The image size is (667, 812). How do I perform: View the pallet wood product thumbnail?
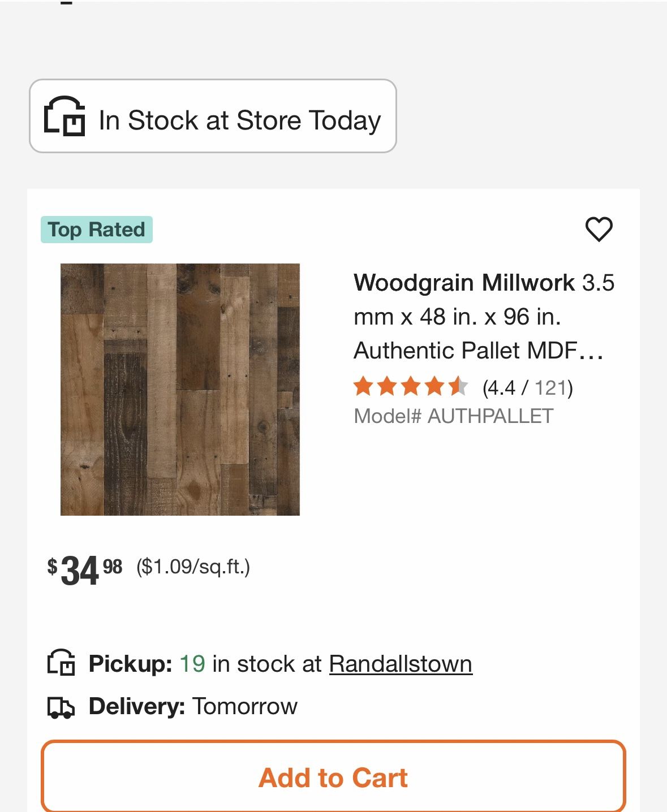180,391
